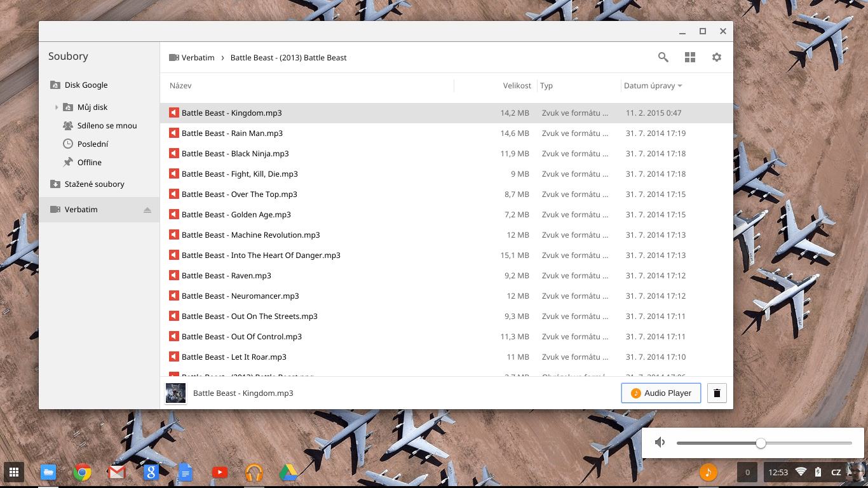Open Stažené soubory downloads folder
The image size is (868, 488).
pyautogui.click(x=99, y=184)
